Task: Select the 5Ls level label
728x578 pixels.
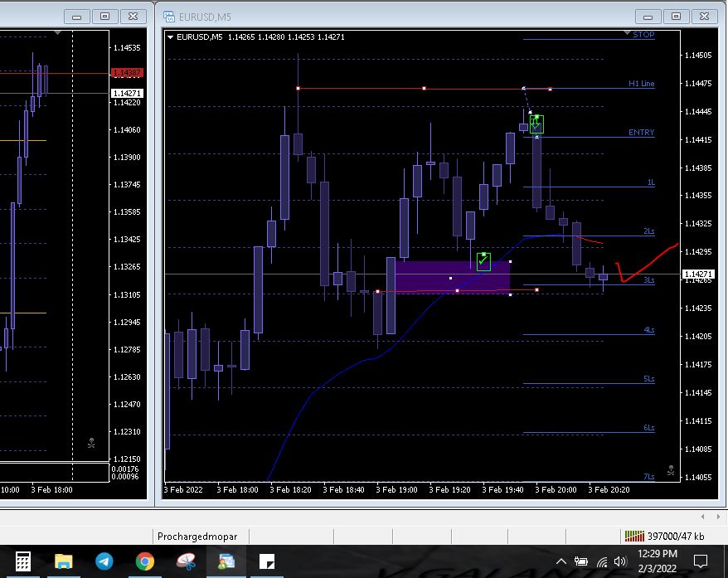Action: coord(649,379)
